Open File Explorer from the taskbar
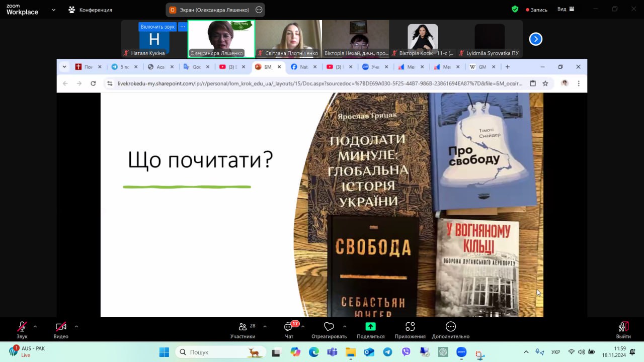This screenshot has height=362, width=644. pyautogui.click(x=350, y=352)
